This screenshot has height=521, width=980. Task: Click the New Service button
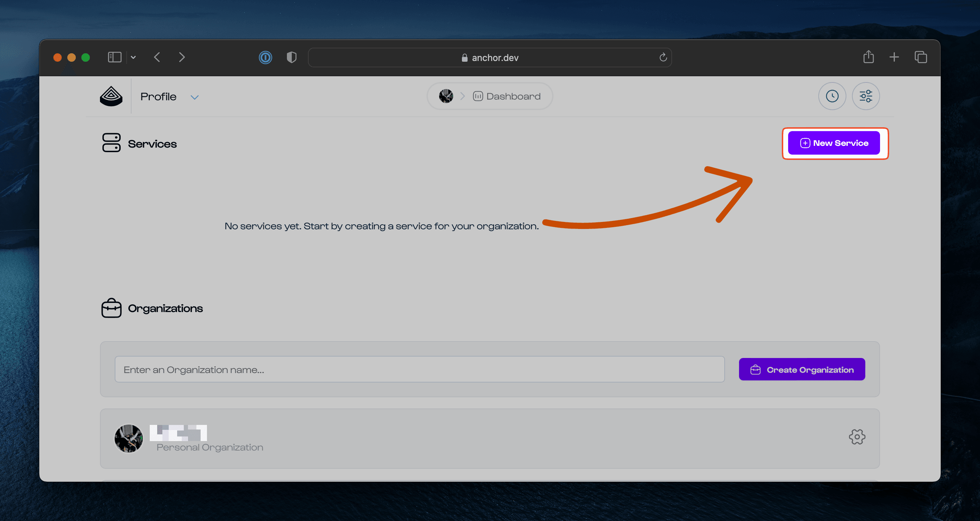(x=835, y=143)
